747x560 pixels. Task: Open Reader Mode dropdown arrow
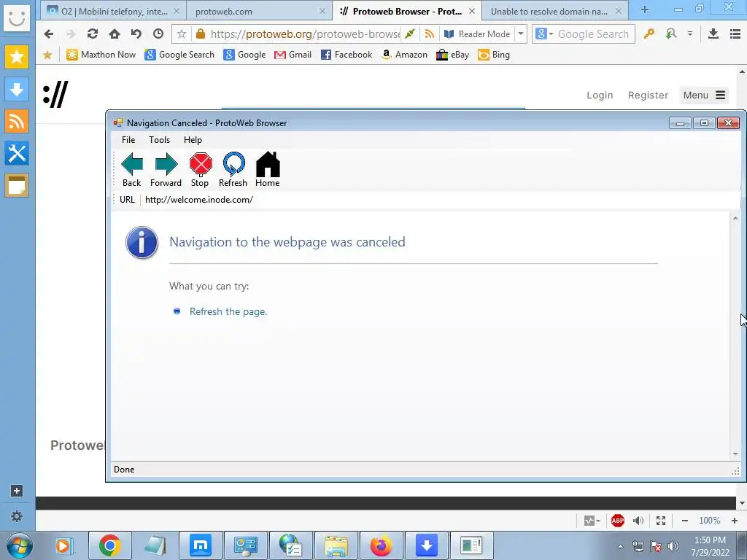(x=521, y=34)
